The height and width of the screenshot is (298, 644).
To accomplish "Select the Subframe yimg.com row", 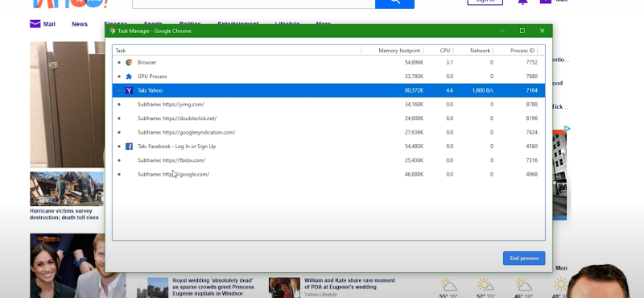I will coord(328,105).
